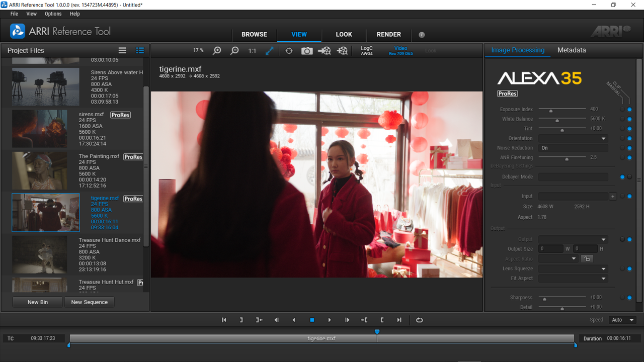Screen dimensions: 644x362
Task: Expand the Speed Auto dropdown
Action: click(622, 320)
